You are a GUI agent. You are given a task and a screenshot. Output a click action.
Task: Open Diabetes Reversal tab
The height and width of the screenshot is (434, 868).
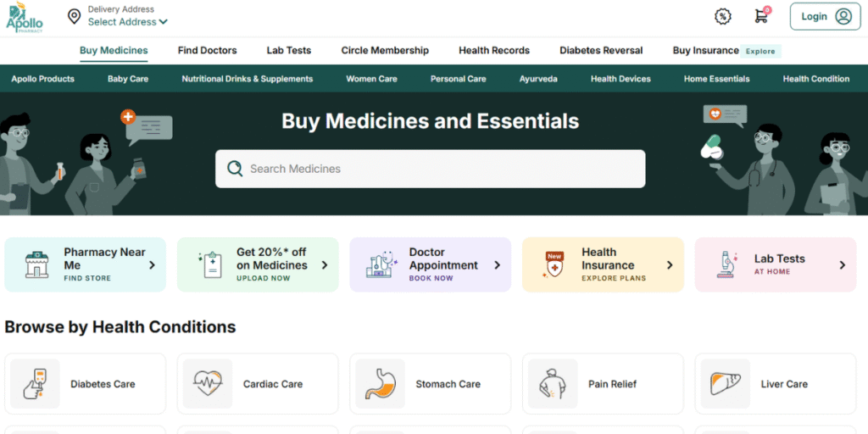[x=601, y=50]
